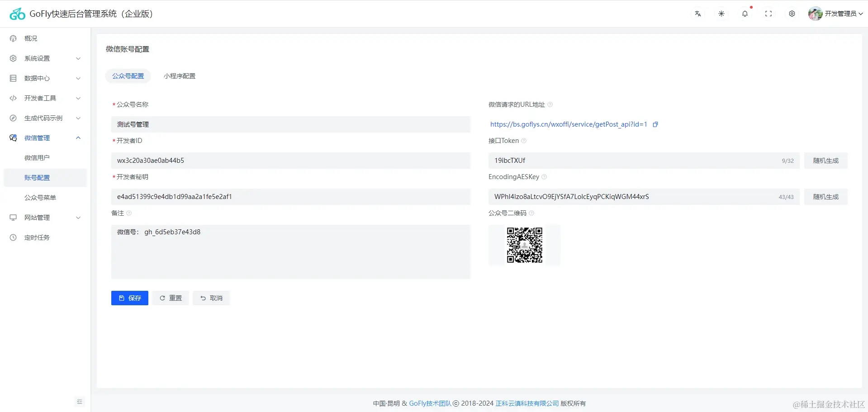Image resolution: width=868 pixels, height=412 pixels.
Task: Click the 系统设置 gear icon in sidebar
Action: (x=13, y=58)
